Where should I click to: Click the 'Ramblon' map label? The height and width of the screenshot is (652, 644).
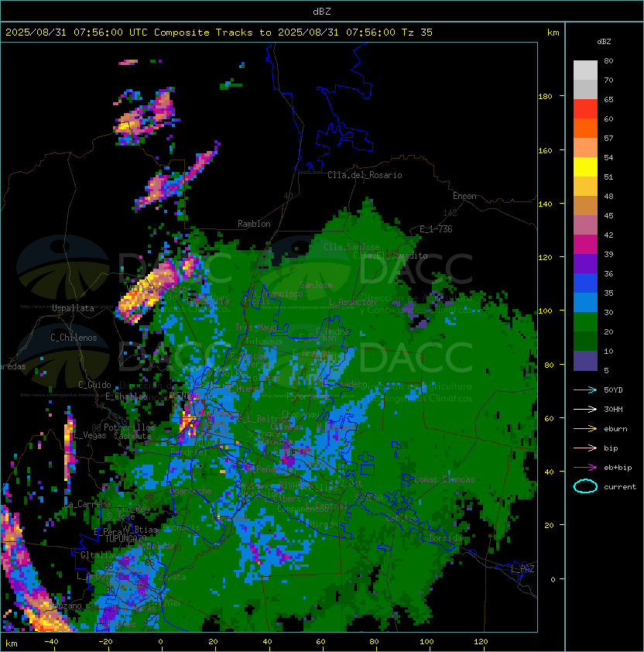tap(254, 224)
